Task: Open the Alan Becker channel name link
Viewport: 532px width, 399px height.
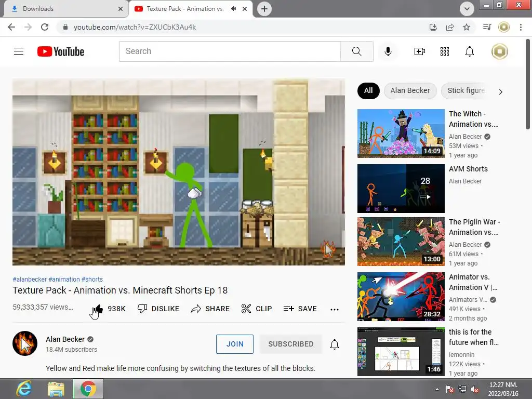Action: click(65, 339)
